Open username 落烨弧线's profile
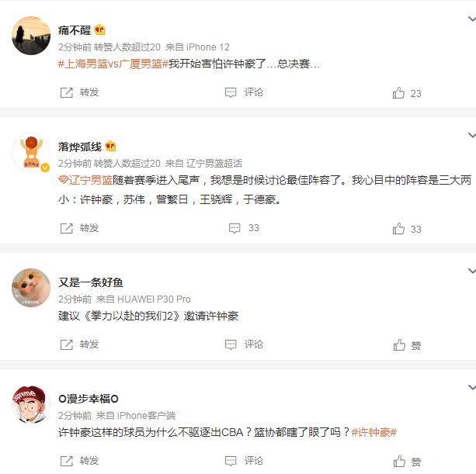 click(80, 147)
